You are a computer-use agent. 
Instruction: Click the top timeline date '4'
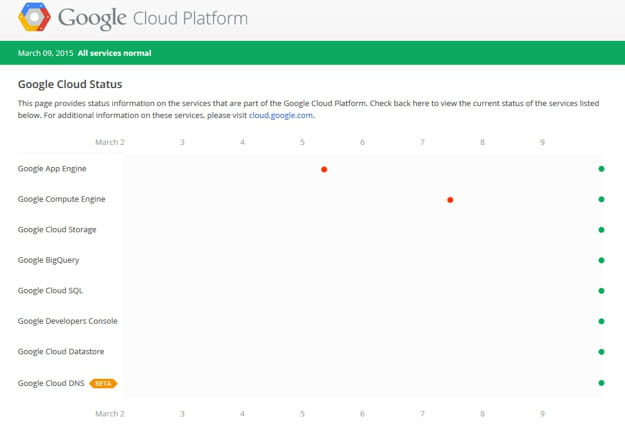point(242,142)
